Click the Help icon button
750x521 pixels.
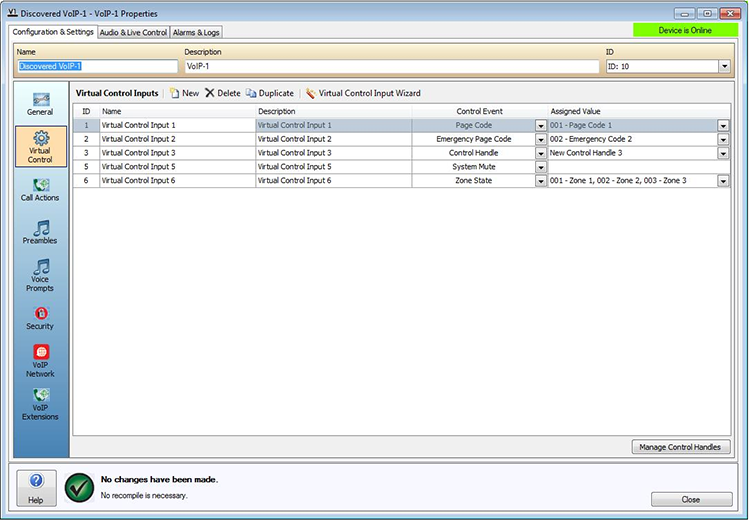[36, 486]
